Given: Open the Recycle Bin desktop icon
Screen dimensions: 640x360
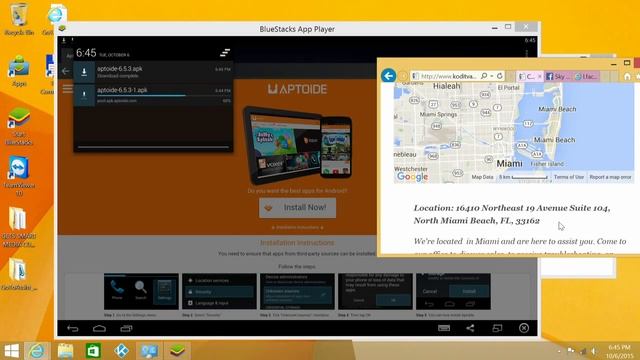Looking at the screenshot, I should click(x=19, y=19).
